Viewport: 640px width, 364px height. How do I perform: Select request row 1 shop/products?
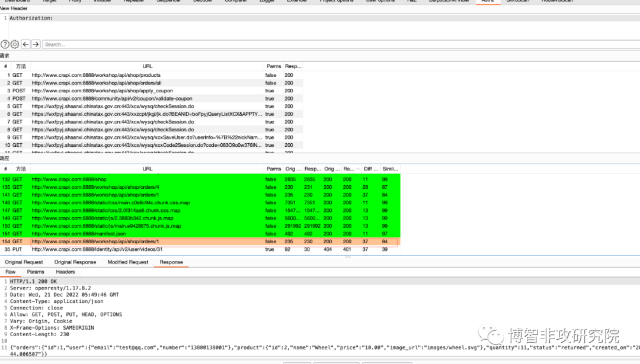[152, 75]
